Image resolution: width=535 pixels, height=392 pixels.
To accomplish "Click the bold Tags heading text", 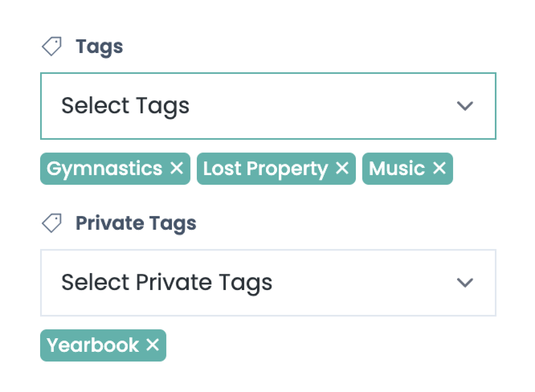I will pyautogui.click(x=99, y=47).
